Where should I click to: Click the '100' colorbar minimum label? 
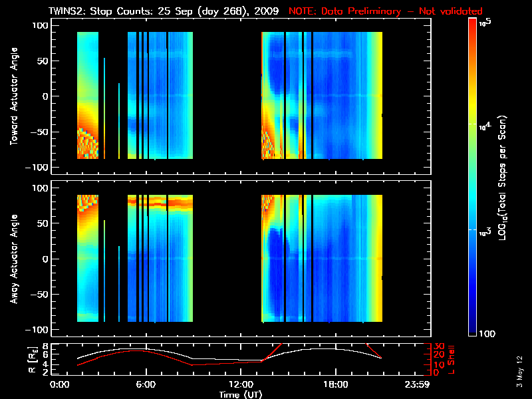coord(487,334)
